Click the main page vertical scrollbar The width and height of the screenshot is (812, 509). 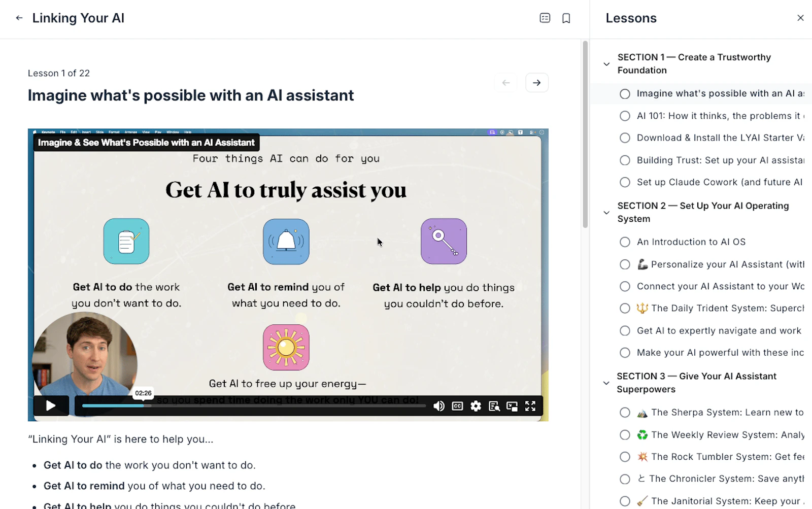coord(585,134)
